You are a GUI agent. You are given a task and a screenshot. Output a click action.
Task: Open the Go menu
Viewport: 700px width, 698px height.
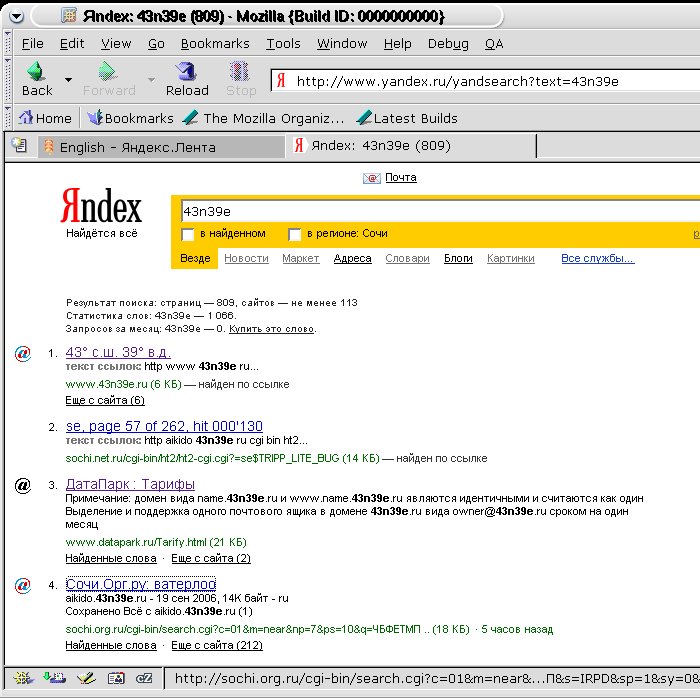click(x=156, y=44)
